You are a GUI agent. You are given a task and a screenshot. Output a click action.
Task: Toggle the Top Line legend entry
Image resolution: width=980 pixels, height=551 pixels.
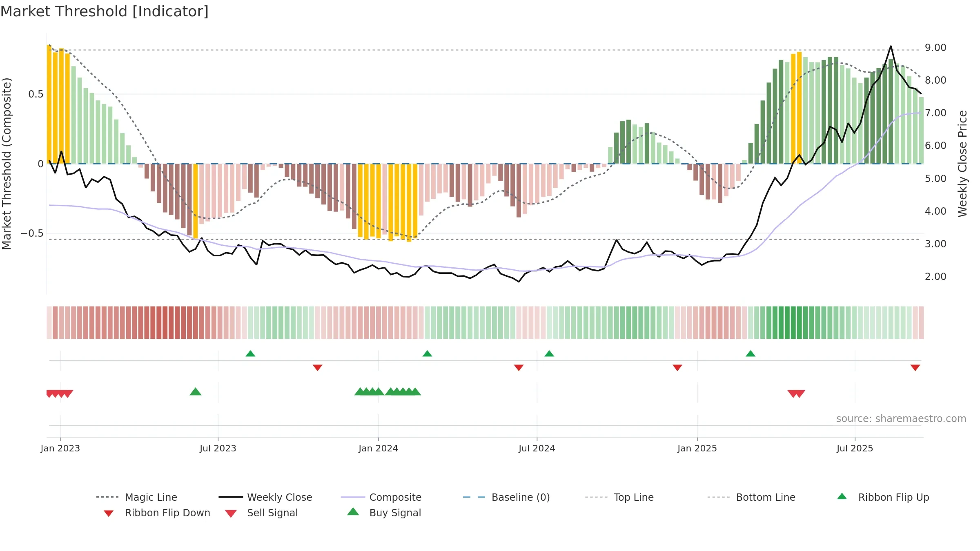pyautogui.click(x=619, y=497)
